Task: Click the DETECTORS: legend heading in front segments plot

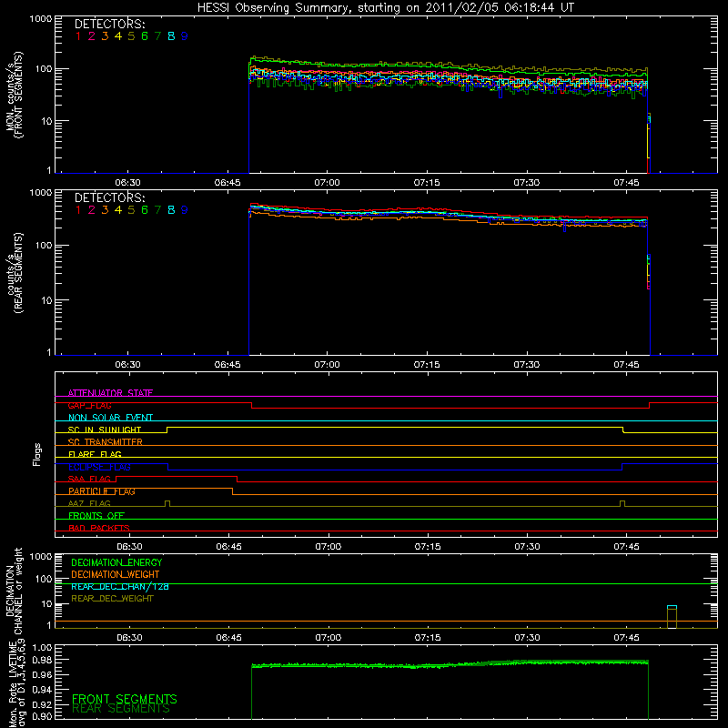Action: pos(109,25)
